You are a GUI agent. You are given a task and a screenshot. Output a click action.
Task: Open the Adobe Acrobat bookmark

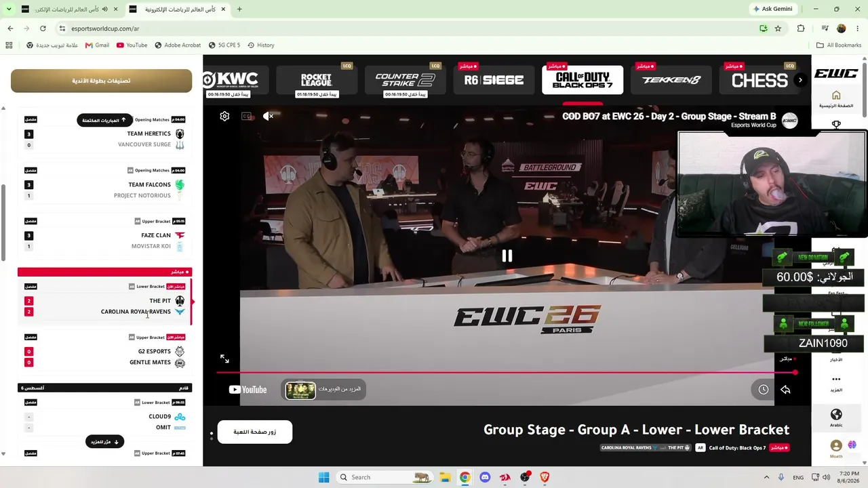coord(178,45)
